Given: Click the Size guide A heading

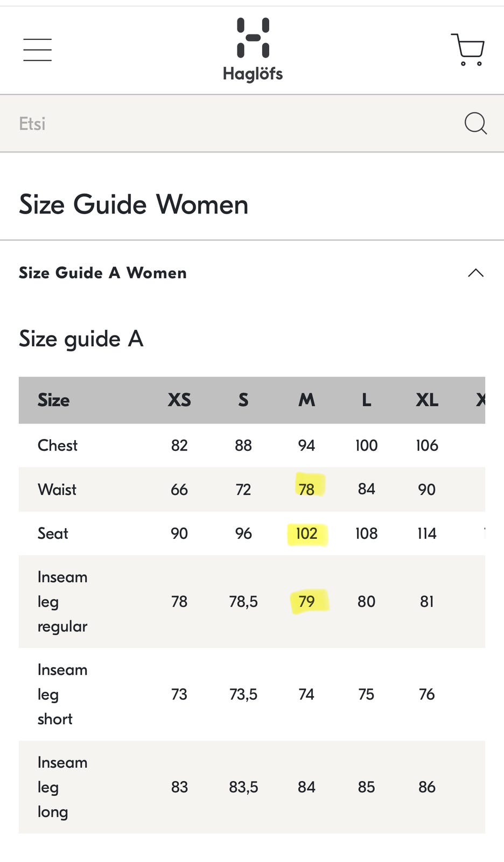Looking at the screenshot, I should click(81, 339).
